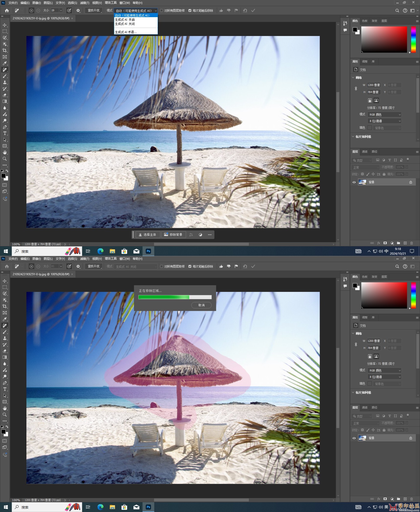Select the Brush tool in top window

click(5, 76)
